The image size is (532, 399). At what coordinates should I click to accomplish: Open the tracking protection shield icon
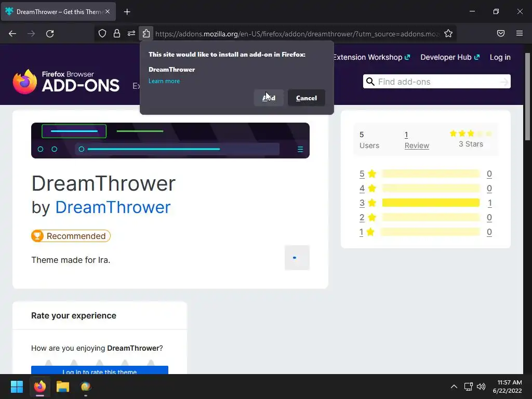tap(102, 33)
